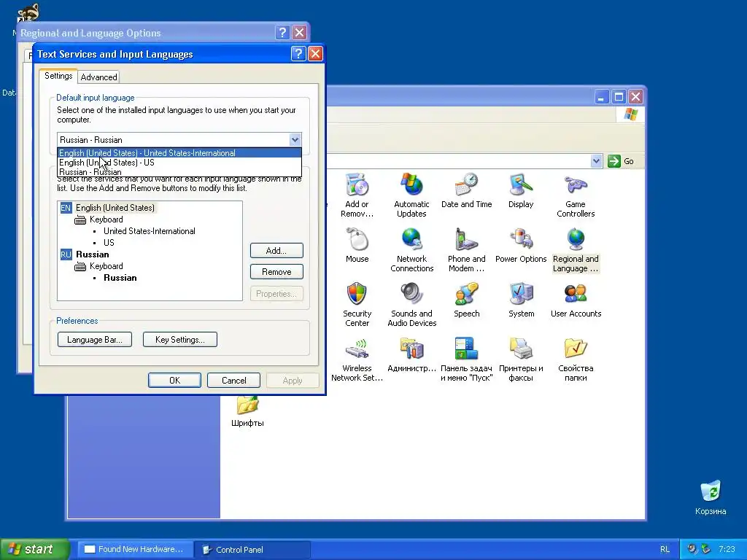
Task: Select the Settings tab
Action: click(58, 76)
